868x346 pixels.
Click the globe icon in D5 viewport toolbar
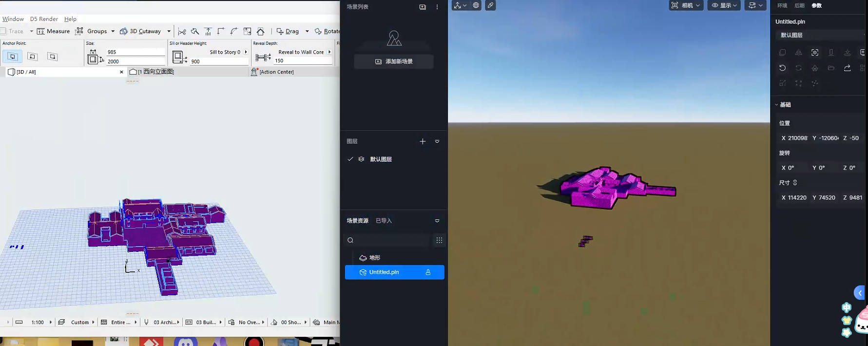coord(476,5)
